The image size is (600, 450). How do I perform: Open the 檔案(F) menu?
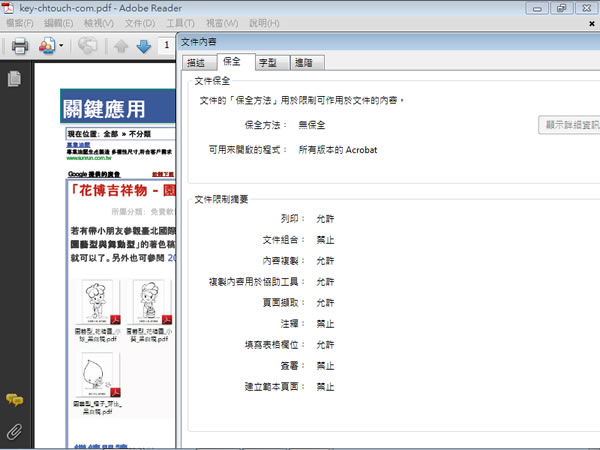[x=20, y=23]
